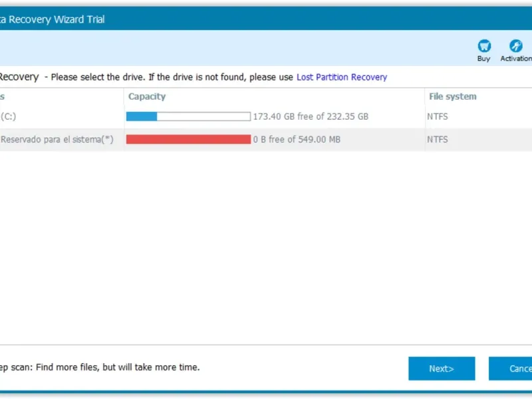Click the 173.40 GB free of 232.35 GB text

[x=311, y=116]
